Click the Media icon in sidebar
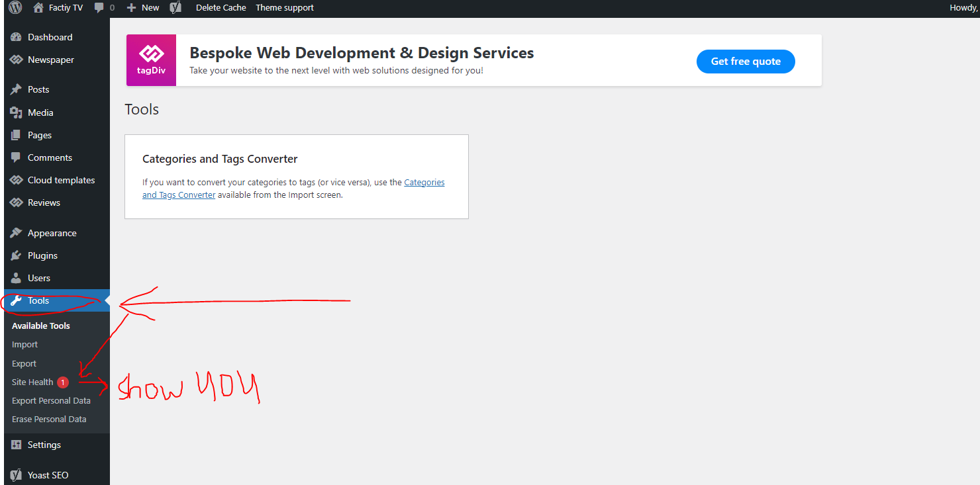 tap(17, 112)
